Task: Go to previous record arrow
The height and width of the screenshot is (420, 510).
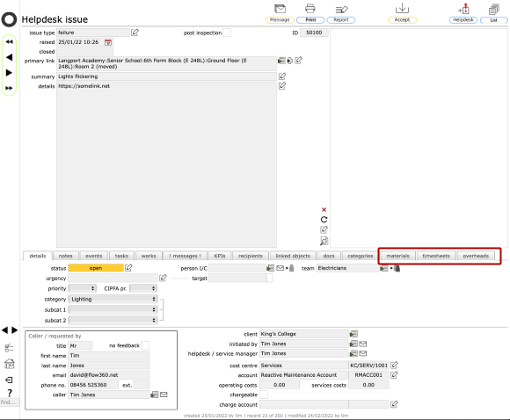Action: coord(9,57)
